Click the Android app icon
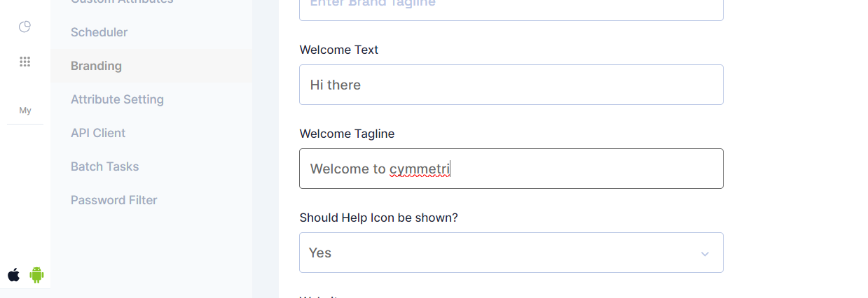 [36, 275]
